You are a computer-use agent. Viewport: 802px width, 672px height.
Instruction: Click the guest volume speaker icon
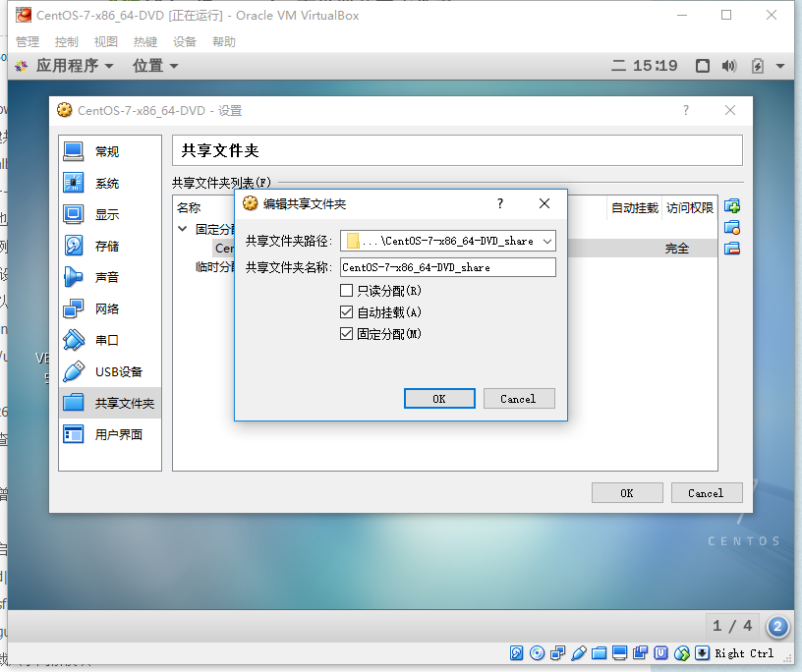[729, 66]
